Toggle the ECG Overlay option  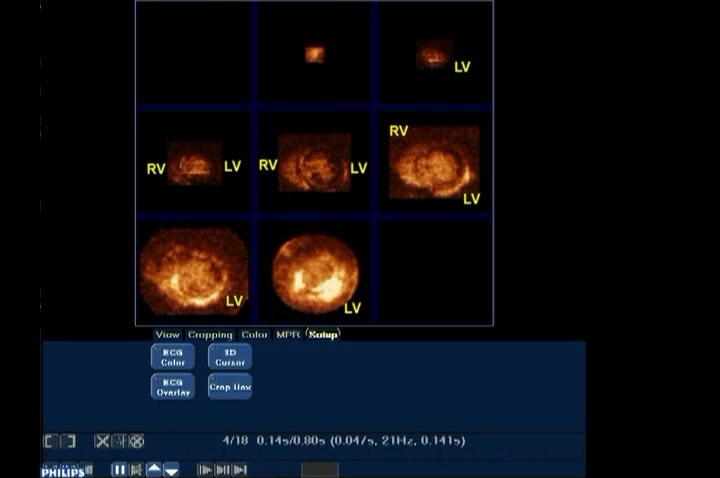point(172,387)
